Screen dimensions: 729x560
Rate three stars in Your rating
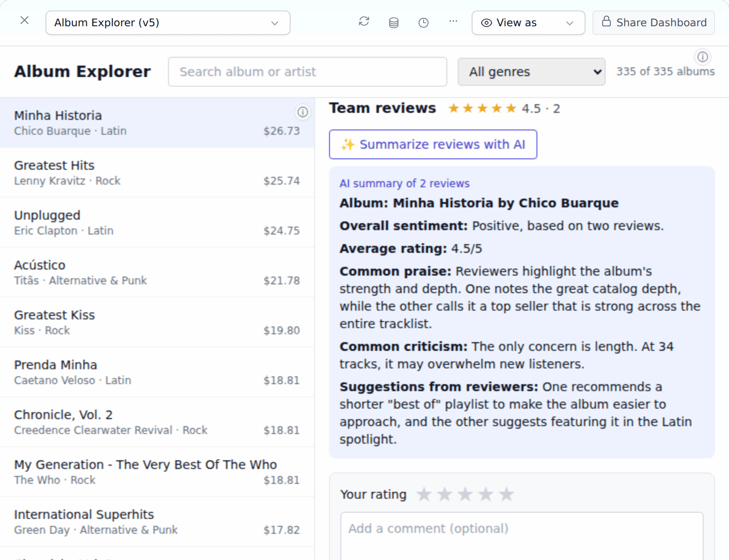tap(465, 494)
